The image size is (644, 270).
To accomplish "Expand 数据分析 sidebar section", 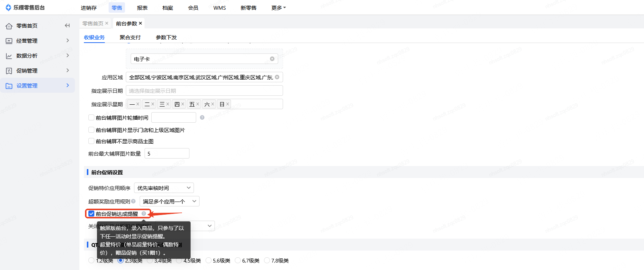I will click(x=68, y=55).
